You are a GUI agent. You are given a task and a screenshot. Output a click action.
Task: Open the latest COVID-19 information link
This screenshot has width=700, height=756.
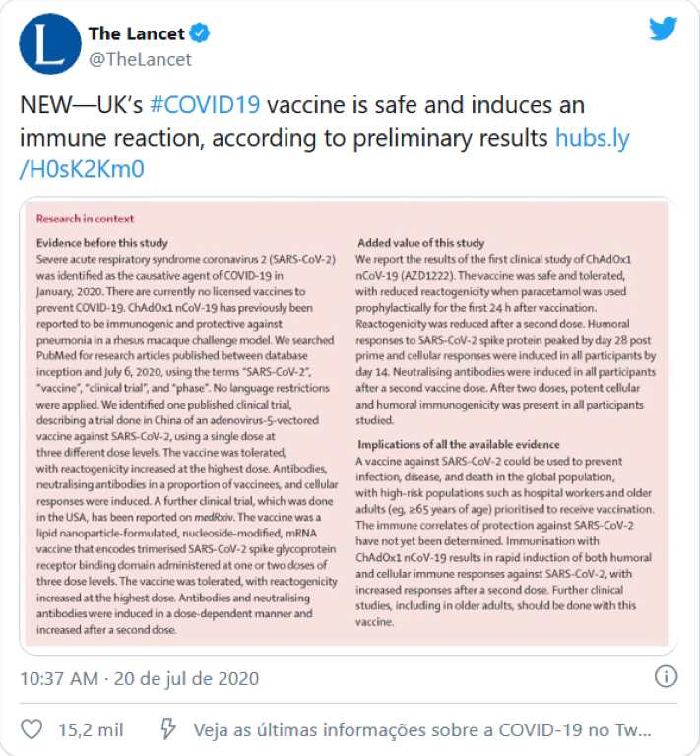(x=422, y=730)
